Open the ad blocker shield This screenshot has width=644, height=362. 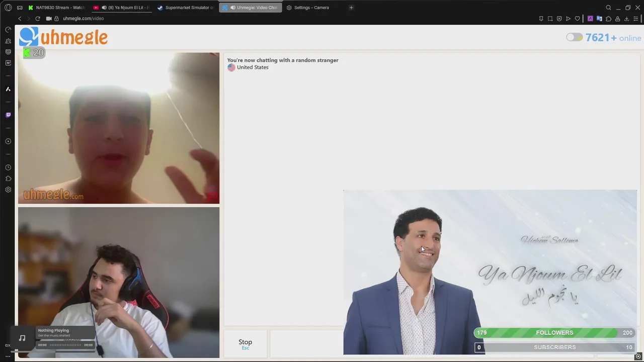coord(559,19)
